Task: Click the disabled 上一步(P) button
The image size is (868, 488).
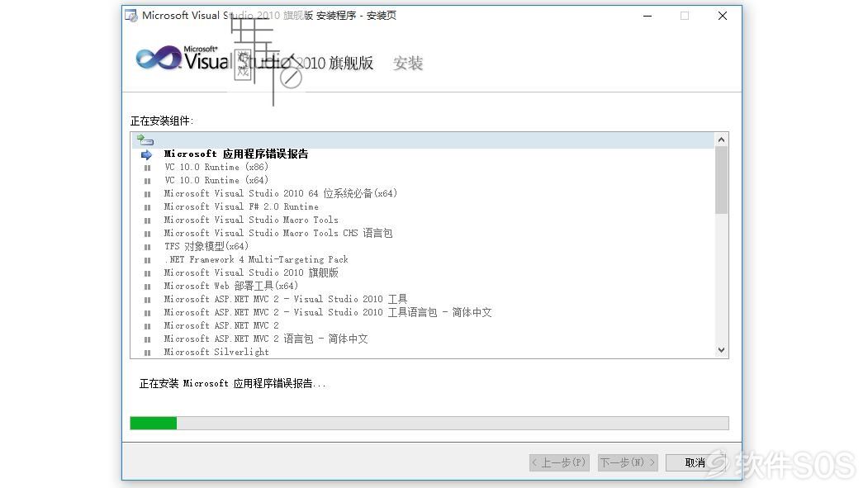Action: [559, 462]
